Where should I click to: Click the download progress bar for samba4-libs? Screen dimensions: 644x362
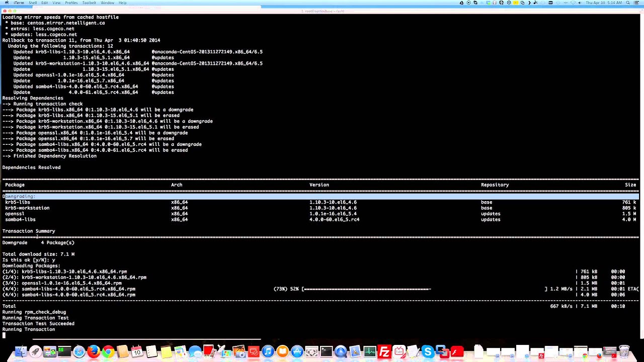tap(424, 289)
